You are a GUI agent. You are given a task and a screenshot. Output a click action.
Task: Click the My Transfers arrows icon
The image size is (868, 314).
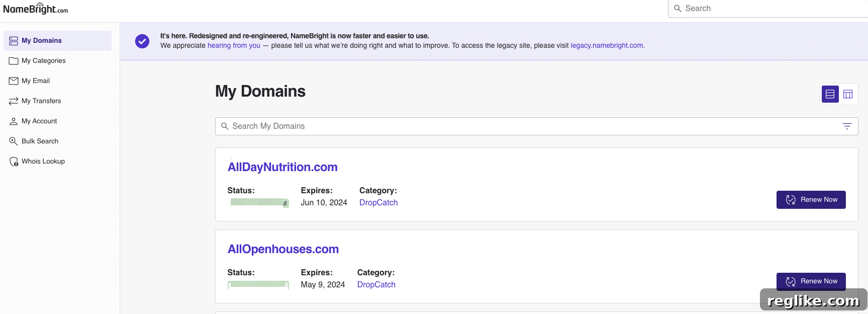(x=14, y=101)
